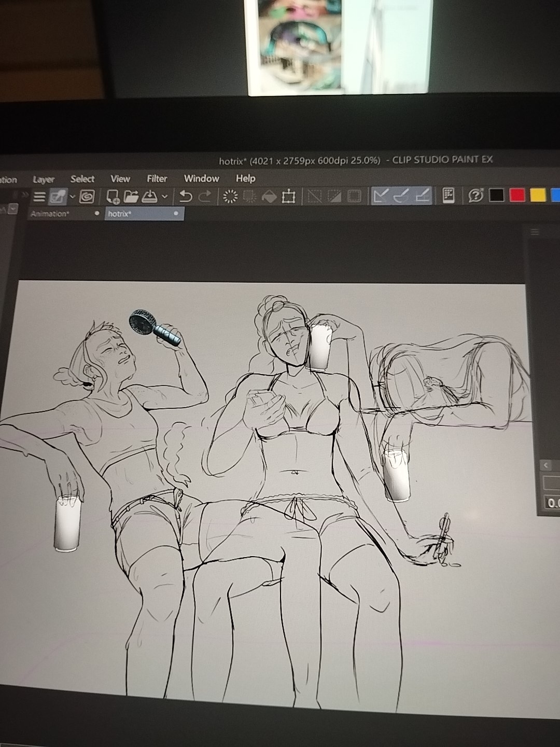Toggle snap to special ruler
Image resolution: width=560 pixels, height=747 pixels.
coord(401,196)
